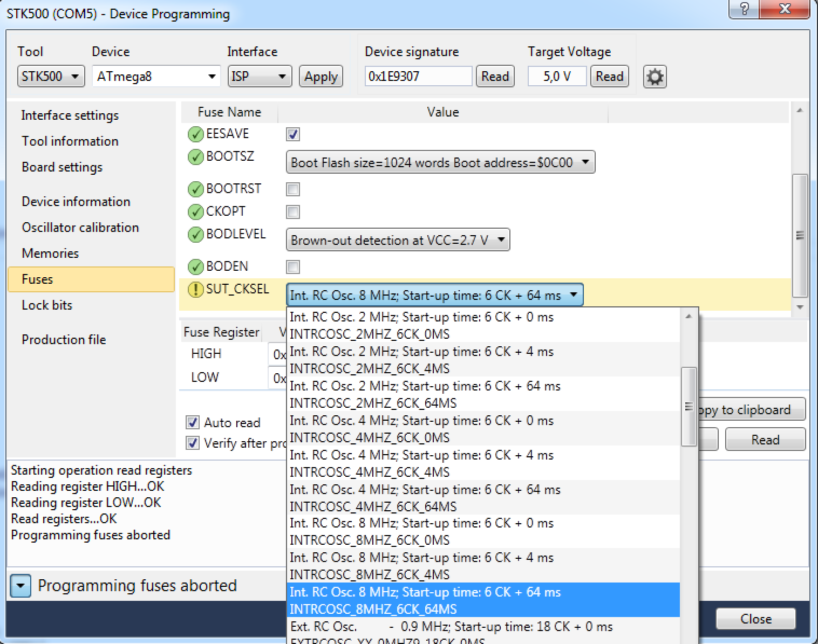818x644 pixels.
Task: Click the BOOTRST green check icon
Action: click(195, 189)
